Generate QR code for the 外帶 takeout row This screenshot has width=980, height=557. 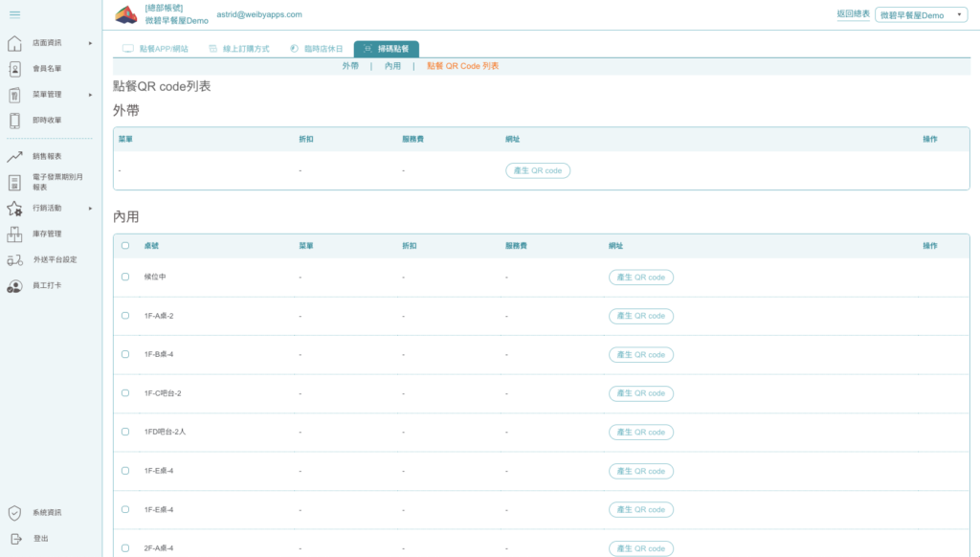538,170
